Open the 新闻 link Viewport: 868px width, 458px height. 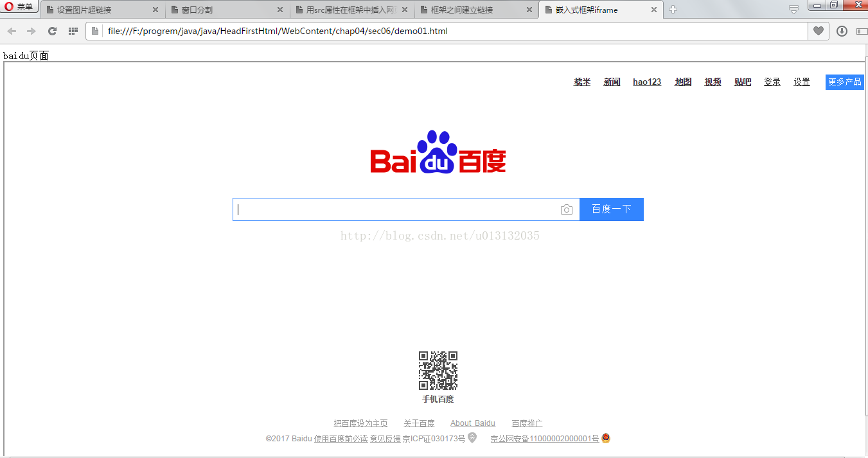pos(612,82)
